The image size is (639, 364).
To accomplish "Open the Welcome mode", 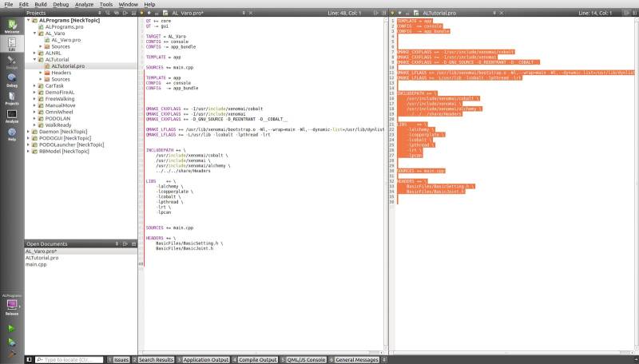I will pyautogui.click(x=12, y=26).
